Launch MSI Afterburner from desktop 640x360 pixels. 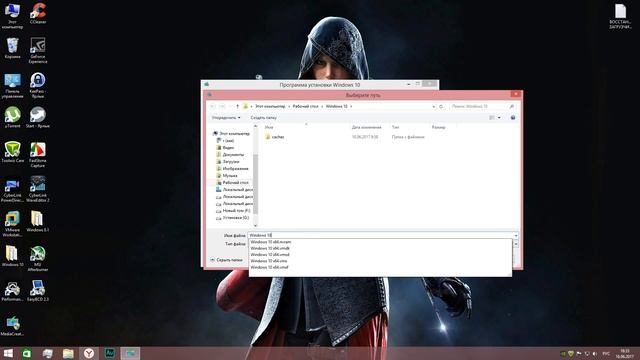(38, 259)
